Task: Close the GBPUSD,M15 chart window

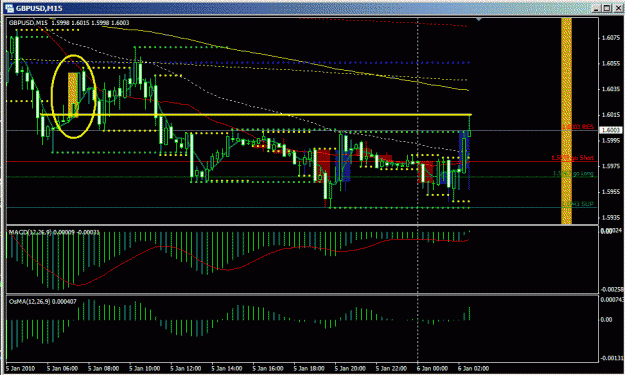Action: pyautogui.click(x=617, y=8)
